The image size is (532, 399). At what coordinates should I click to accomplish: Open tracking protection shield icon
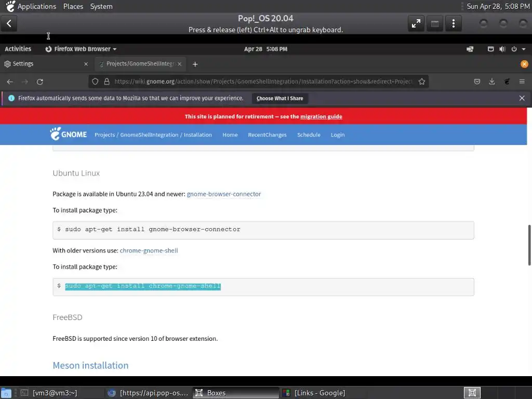point(96,82)
